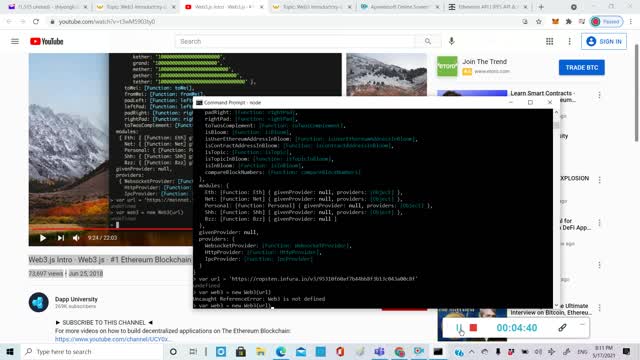Open the Dapp University channel avatar
This screenshot has height=360, width=640.
tap(39, 302)
